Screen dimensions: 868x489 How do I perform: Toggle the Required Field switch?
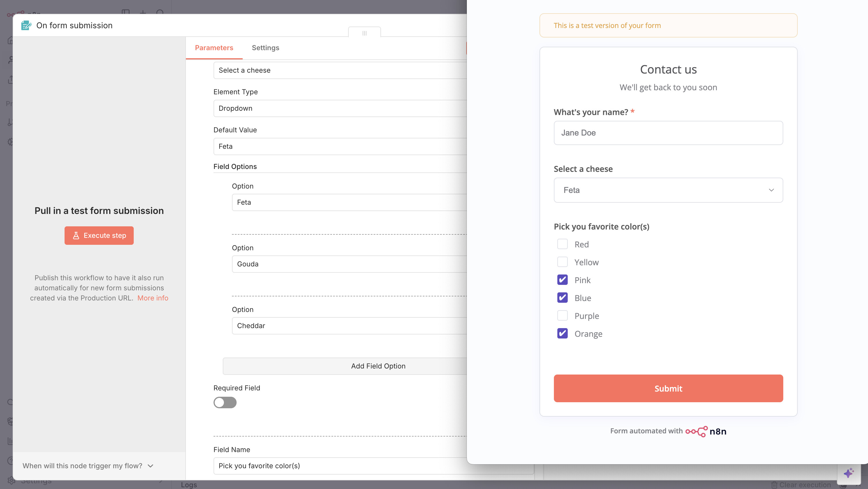coord(225,402)
